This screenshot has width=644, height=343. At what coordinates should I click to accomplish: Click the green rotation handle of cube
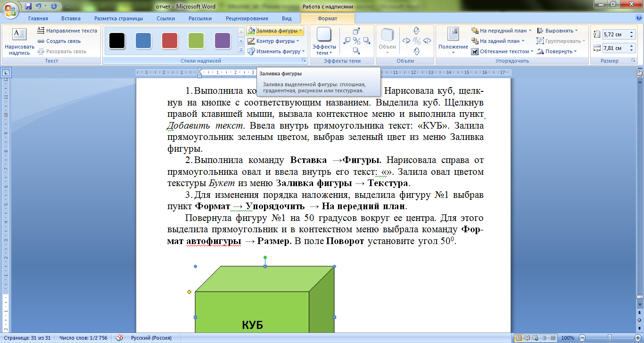coord(265,257)
